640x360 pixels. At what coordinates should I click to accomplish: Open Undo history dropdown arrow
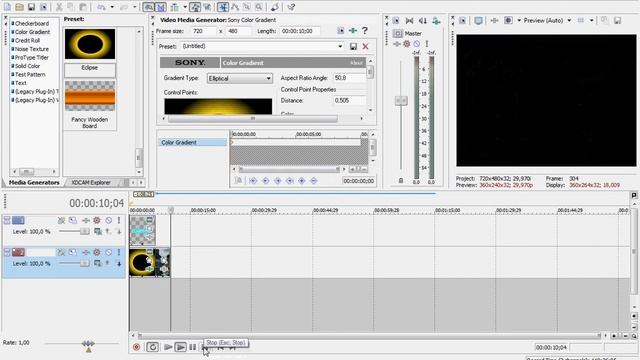[x=112, y=7]
